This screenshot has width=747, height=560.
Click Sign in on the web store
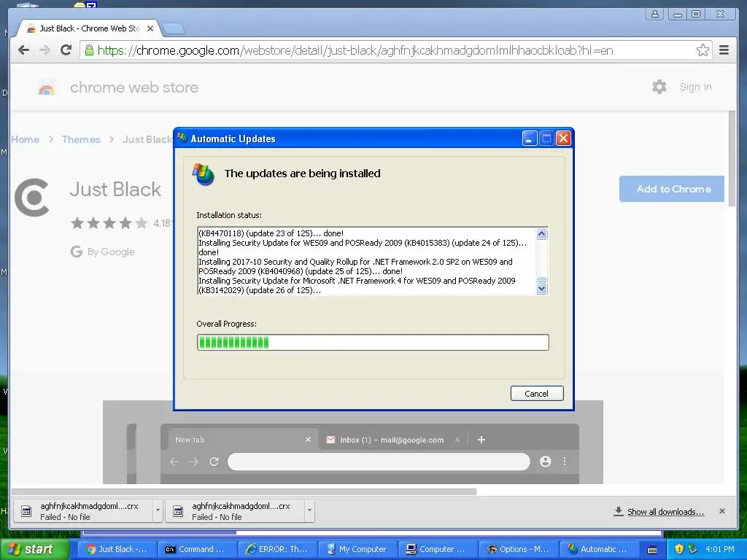pos(695,87)
